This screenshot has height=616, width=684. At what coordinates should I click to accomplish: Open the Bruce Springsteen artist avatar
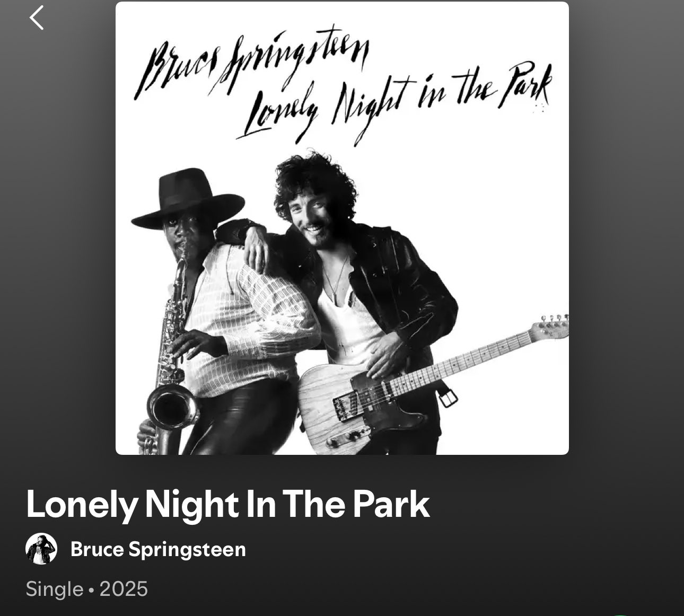[41, 549]
